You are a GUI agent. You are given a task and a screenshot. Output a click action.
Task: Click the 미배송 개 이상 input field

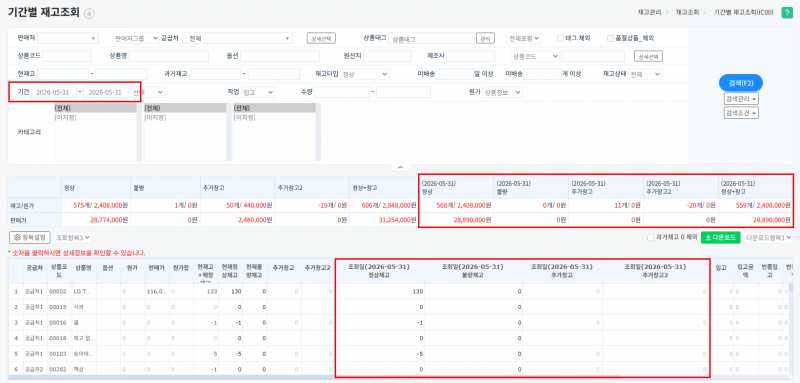click(x=543, y=74)
